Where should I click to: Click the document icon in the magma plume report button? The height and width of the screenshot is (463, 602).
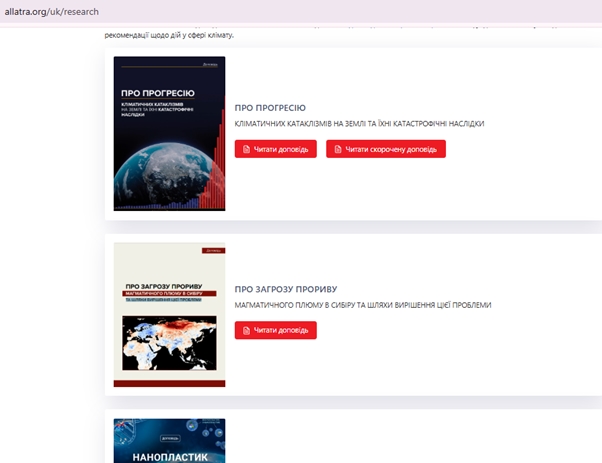(x=246, y=330)
